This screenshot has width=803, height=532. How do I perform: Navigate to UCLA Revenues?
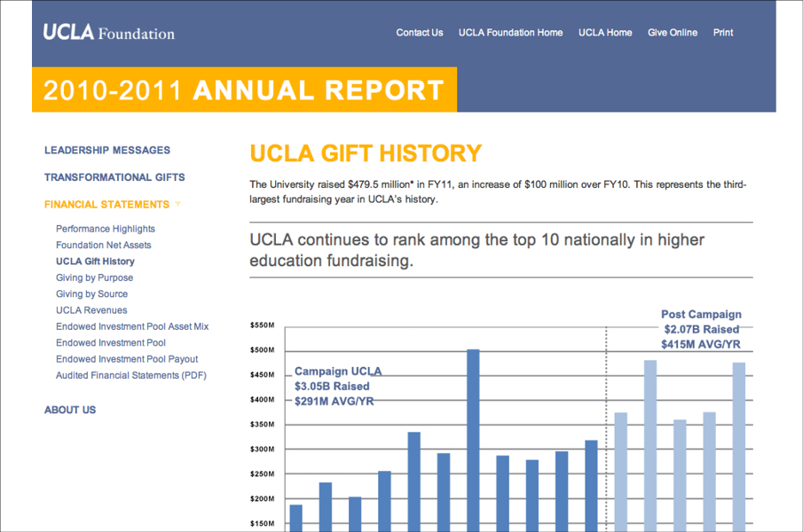coord(91,309)
